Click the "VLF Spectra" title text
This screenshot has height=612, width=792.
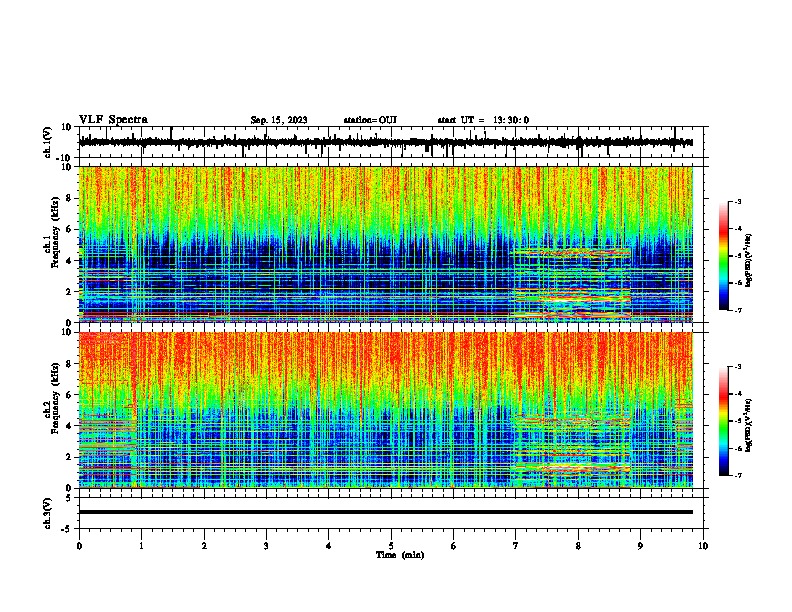pyautogui.click(x=113, y=120)
